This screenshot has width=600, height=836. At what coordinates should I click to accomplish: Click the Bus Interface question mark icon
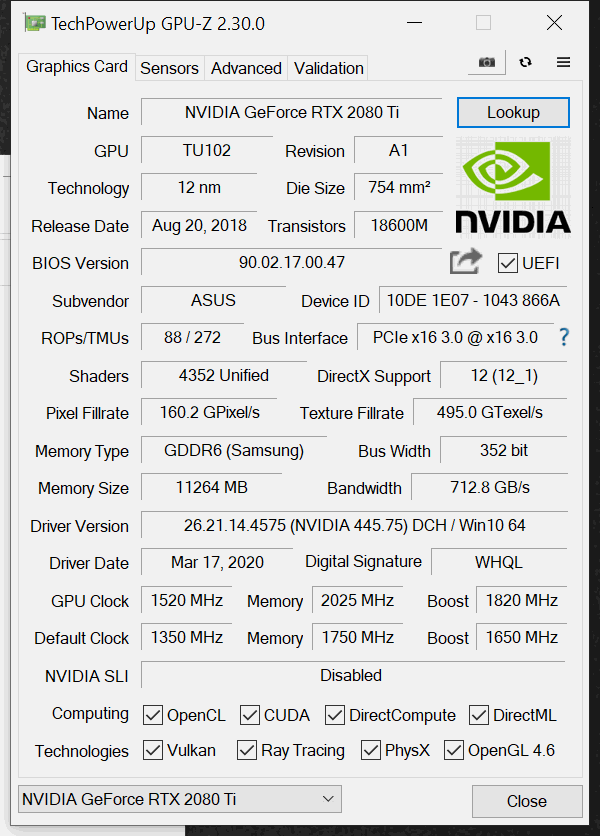(x=564, y=337)
